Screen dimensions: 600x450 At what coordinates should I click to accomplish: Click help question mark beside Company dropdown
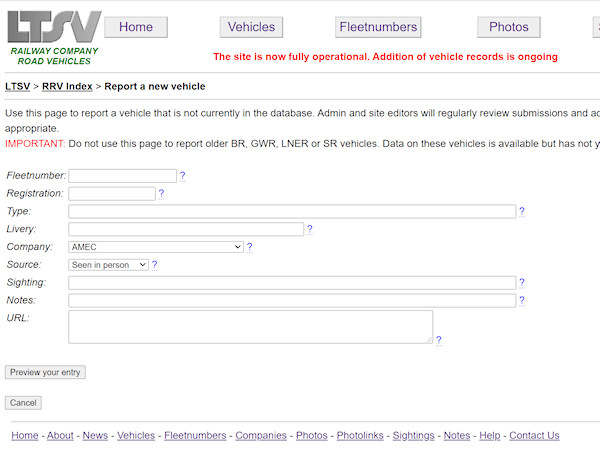coord(249,247)
